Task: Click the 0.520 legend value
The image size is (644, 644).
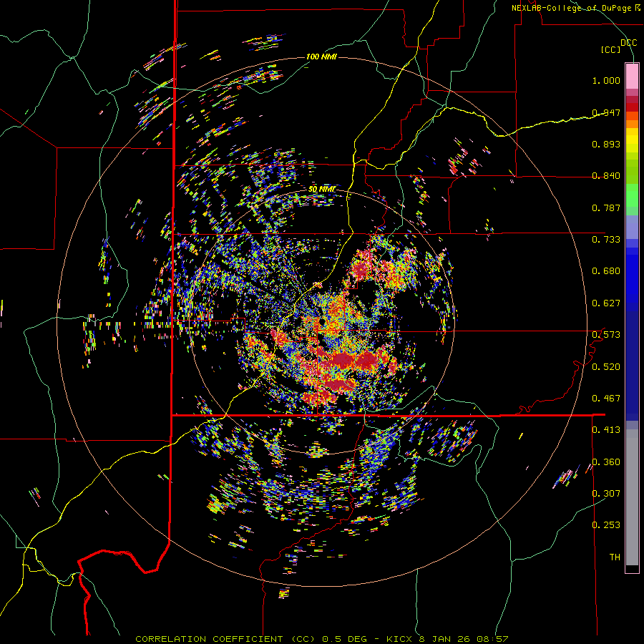Action: click(606, 367)
